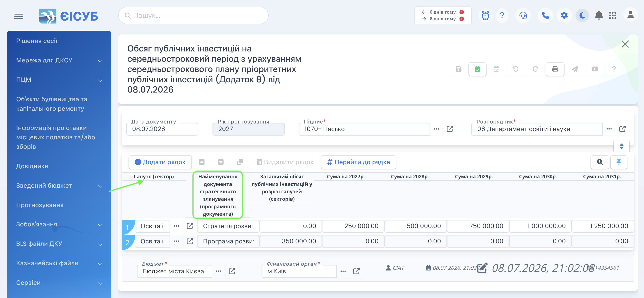Image resolution: width=644 pixels, height=298 pixels.
Task: Open Розпорядник ellipsis selector
Action: coord(609,129)
